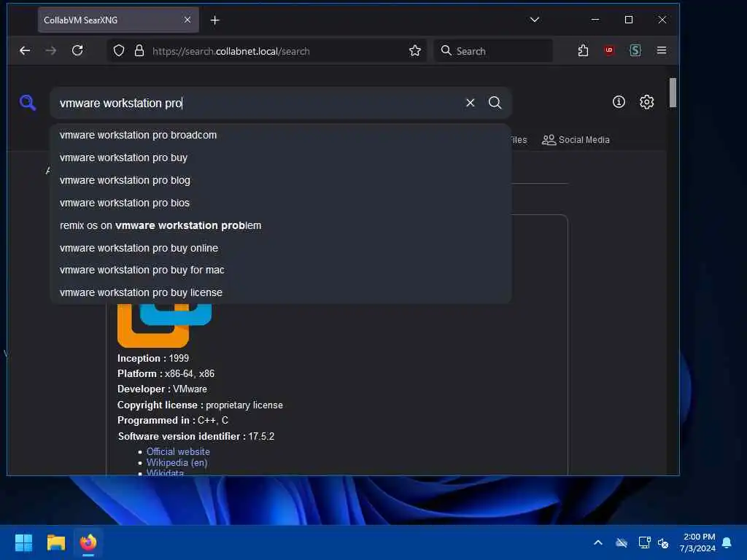Screen dimensions: 747x560
Task: Open the Official website link
Action: (178, 451)
